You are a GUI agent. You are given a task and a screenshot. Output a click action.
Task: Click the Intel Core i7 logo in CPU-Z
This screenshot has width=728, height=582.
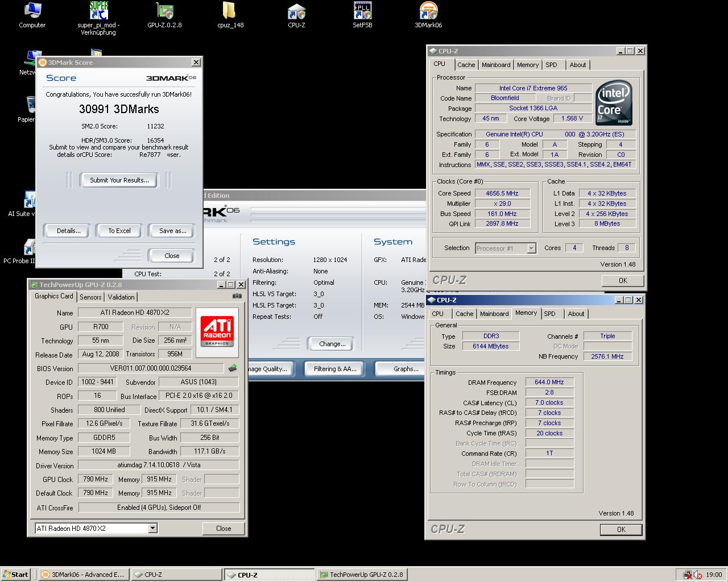[x=614, y=103]
